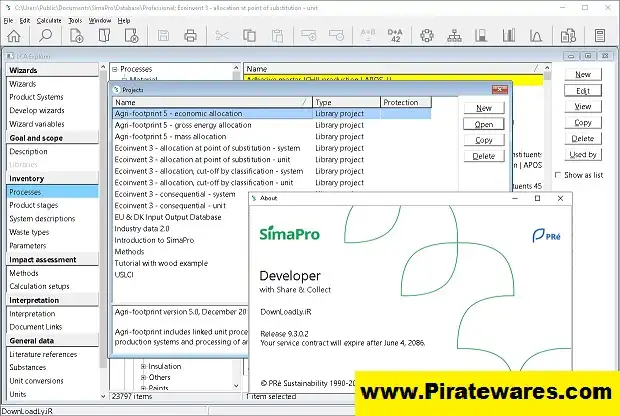This screenshot has height=416, width=620.
Task: Click Open button in Projects dialog
Action: (483, 124)
